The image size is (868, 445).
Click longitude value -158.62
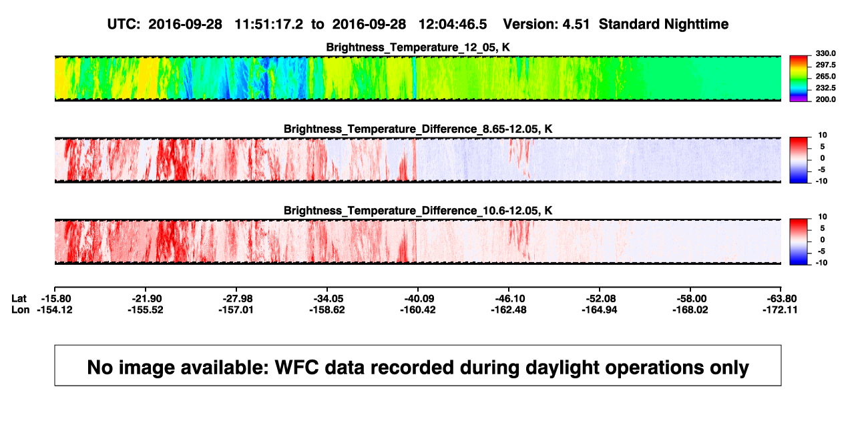click(x=327, y=310)
